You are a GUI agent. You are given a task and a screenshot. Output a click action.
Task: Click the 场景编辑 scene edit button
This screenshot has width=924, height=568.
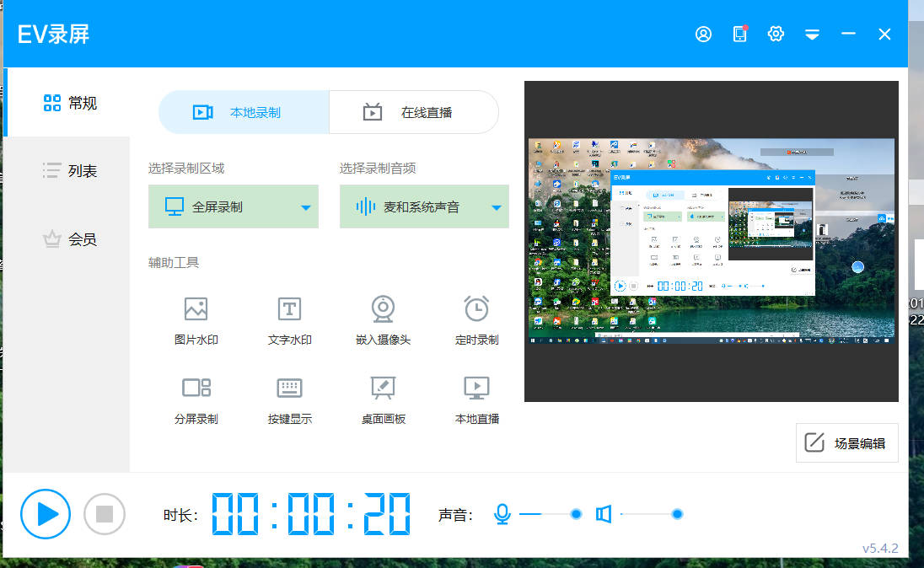[x=846, y=443]
